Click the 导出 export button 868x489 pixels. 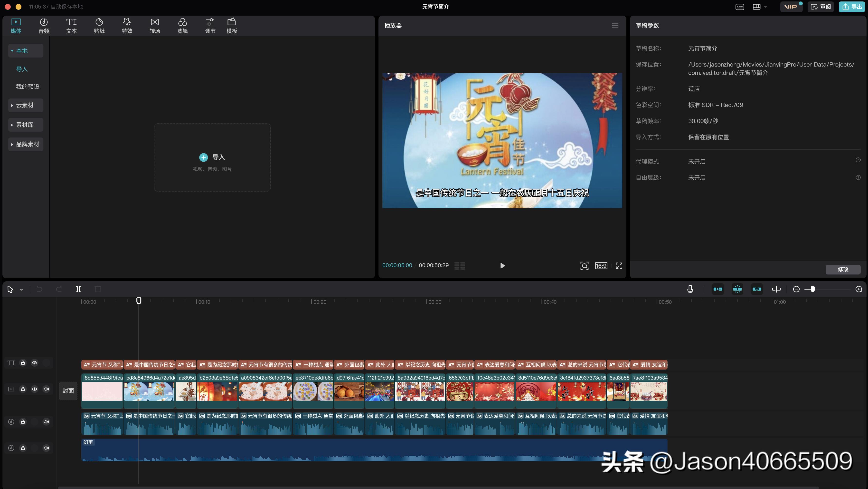[852, 6]
